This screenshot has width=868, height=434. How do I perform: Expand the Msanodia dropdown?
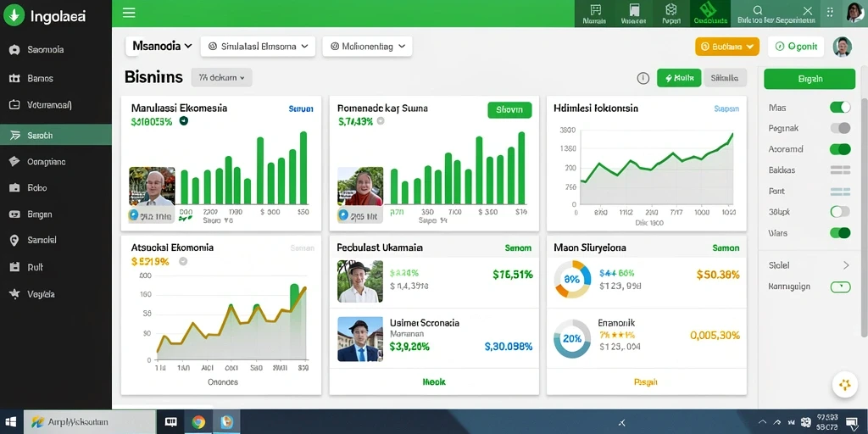tap(162, 47)
